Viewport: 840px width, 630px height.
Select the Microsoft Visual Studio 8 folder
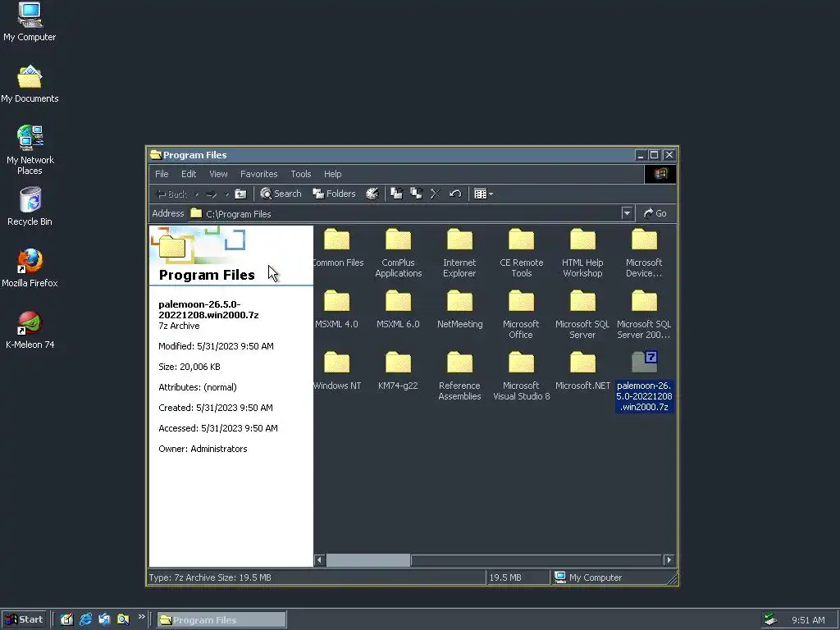pyautogui.click(x=521, y=376)
